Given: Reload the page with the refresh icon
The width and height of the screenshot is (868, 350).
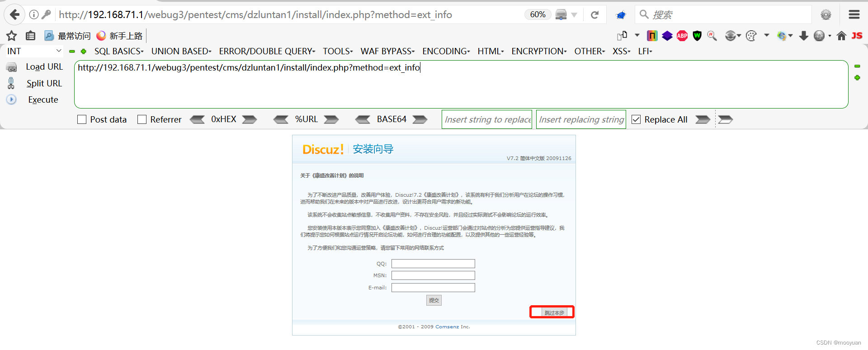Looking at the screenshot, I should click(x=594, y=15).
